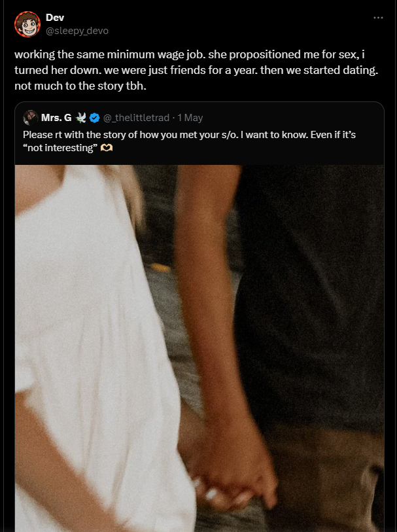Open the couple holding hands photo
Image resolution: width=397 pixels, height=532 pixels.
[199, 348]
